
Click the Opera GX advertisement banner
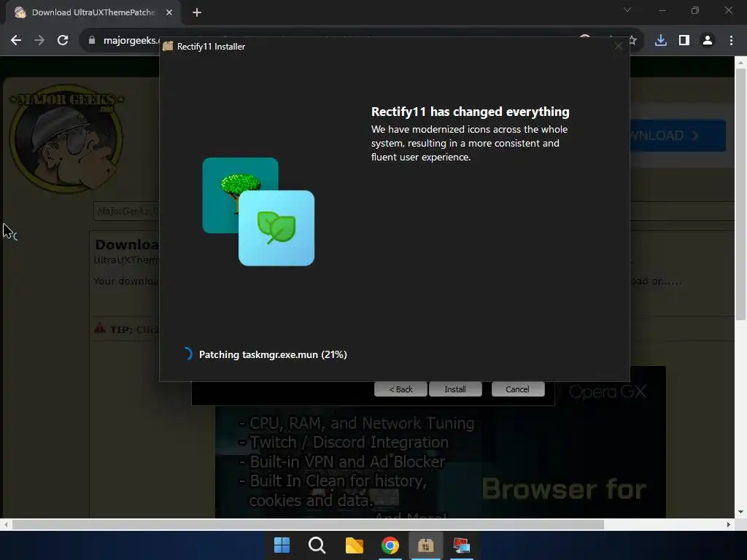tap(441, 460)
